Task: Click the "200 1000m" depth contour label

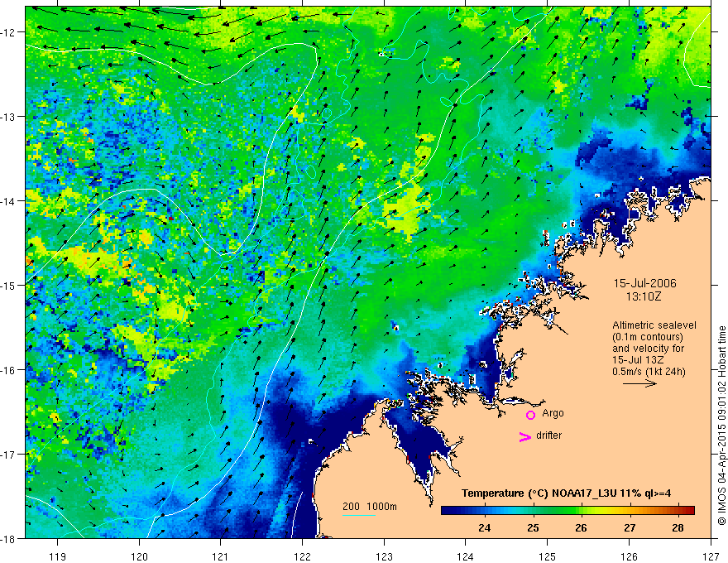Action: tap(370, 507)
